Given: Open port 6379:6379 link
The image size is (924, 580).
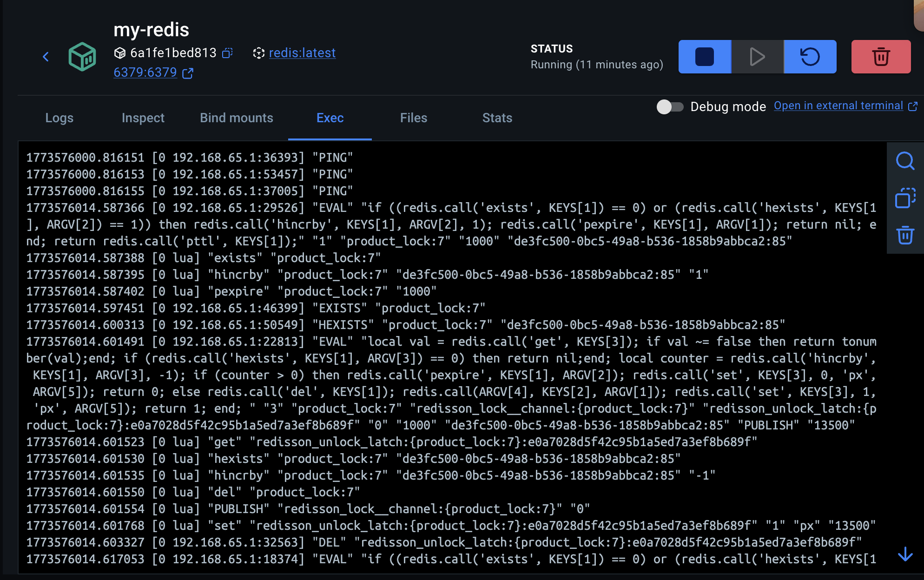Looking at the screenshot, I should (x=145, y=72).
